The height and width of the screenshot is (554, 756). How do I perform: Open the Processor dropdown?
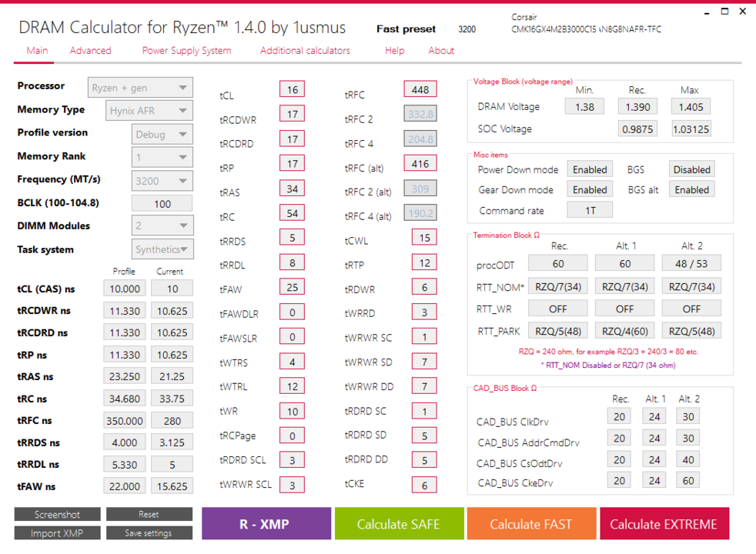coord(140,88)
